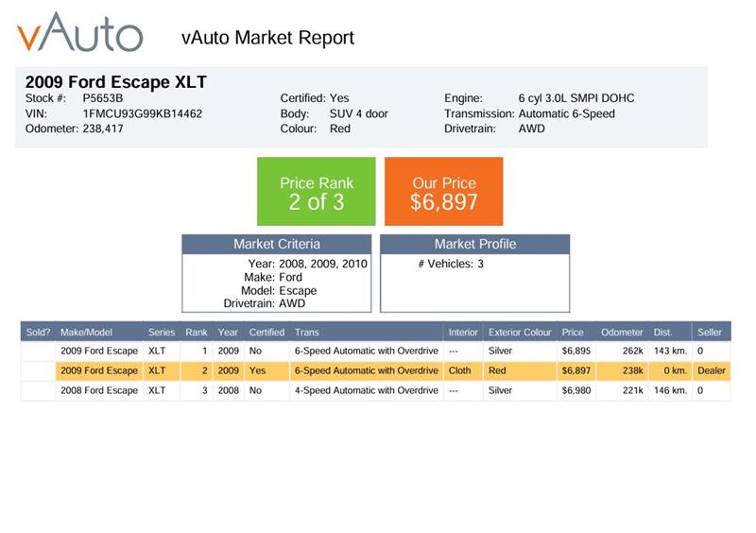Click stock number P5653B

pos(103,98)
